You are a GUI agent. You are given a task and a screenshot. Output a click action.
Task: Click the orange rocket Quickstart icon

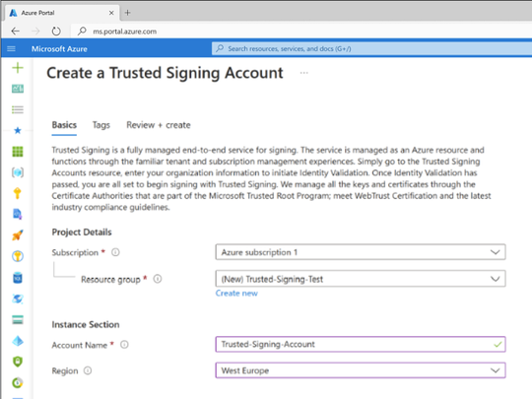tap(18, 234)
